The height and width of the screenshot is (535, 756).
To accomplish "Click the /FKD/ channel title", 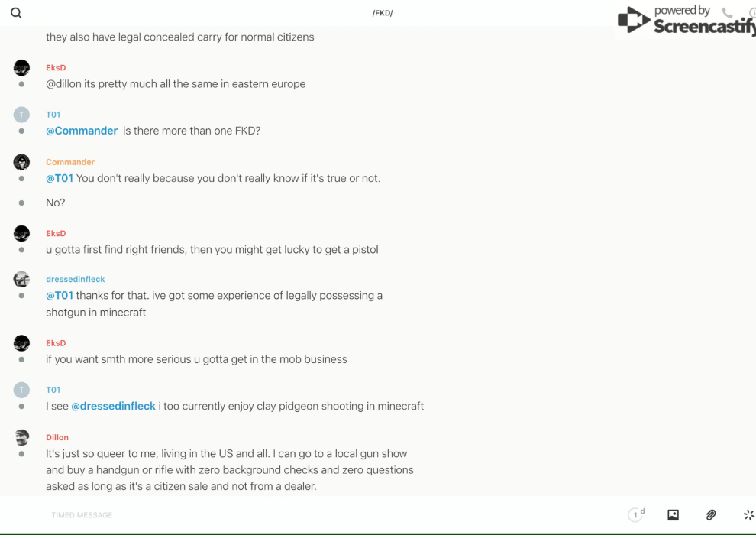I will tap(383, 13).
